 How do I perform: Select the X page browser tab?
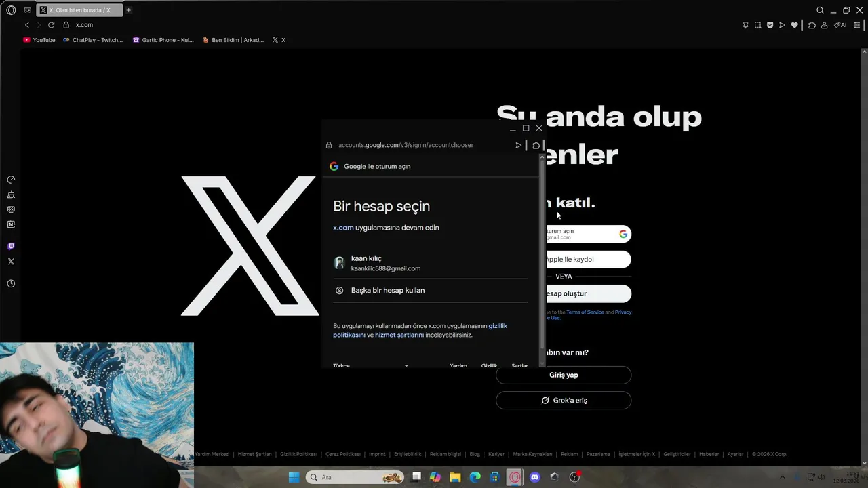click(79, 10)
